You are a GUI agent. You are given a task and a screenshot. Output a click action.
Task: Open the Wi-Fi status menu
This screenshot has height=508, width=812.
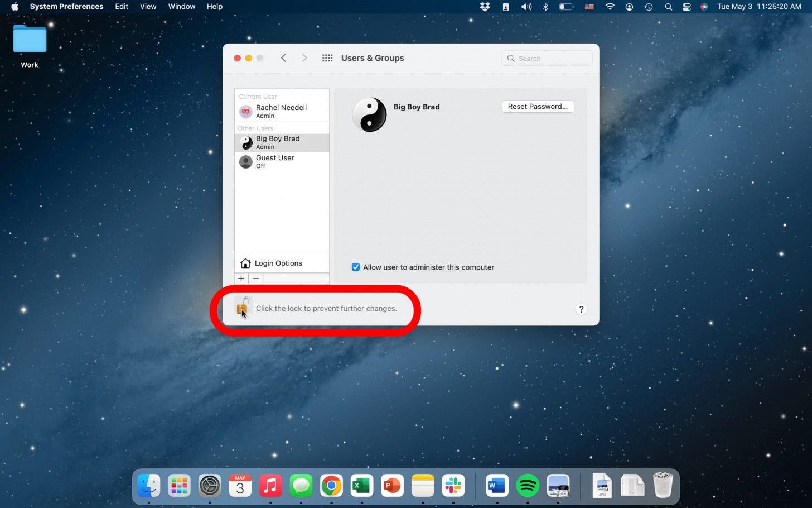(x=610, y=7)
